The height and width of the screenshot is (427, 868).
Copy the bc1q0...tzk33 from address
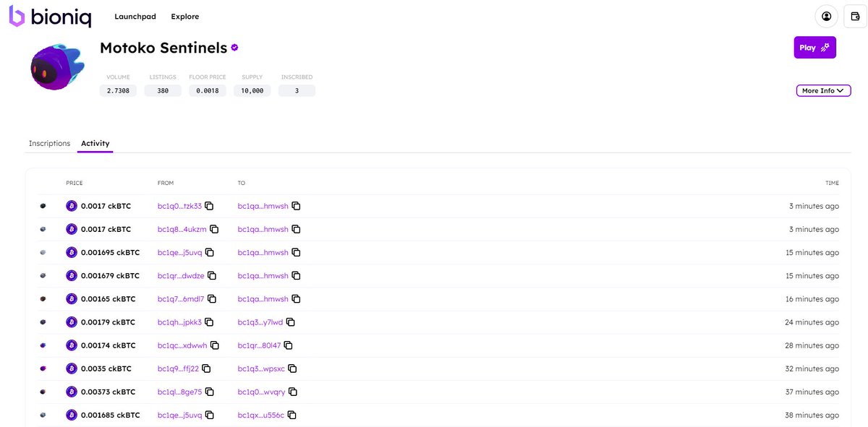pos(209,206)
